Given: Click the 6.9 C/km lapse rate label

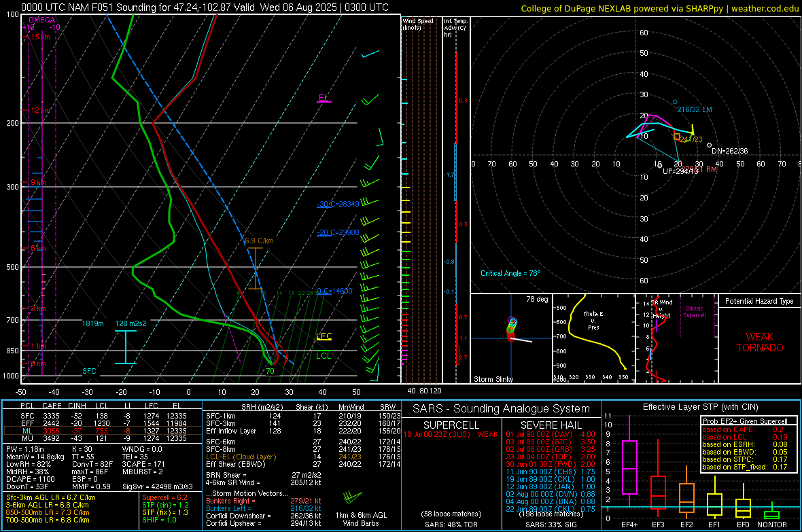Looking at the screenshot, I should click(259, 241).
